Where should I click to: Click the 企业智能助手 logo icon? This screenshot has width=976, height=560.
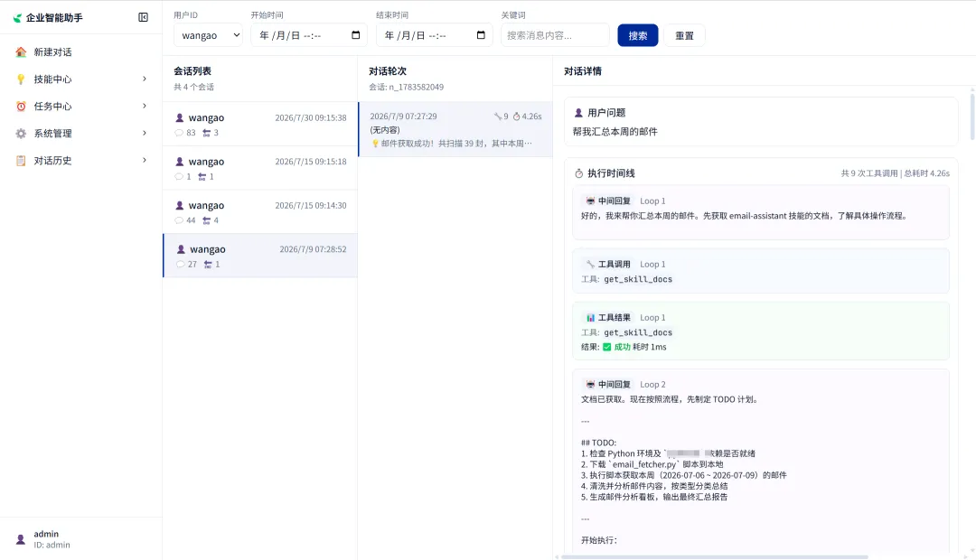click(17, 18)
